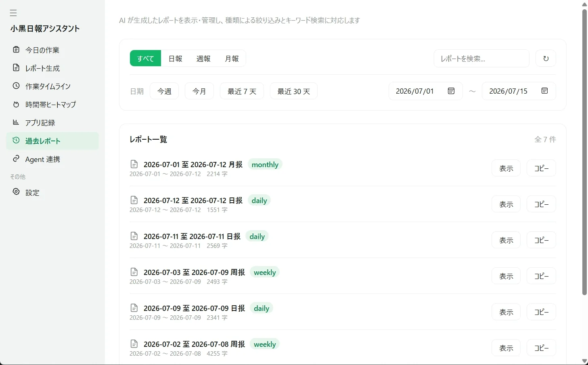Toggle the hamburger menu icon
The image size is (588, 365).
13,13
